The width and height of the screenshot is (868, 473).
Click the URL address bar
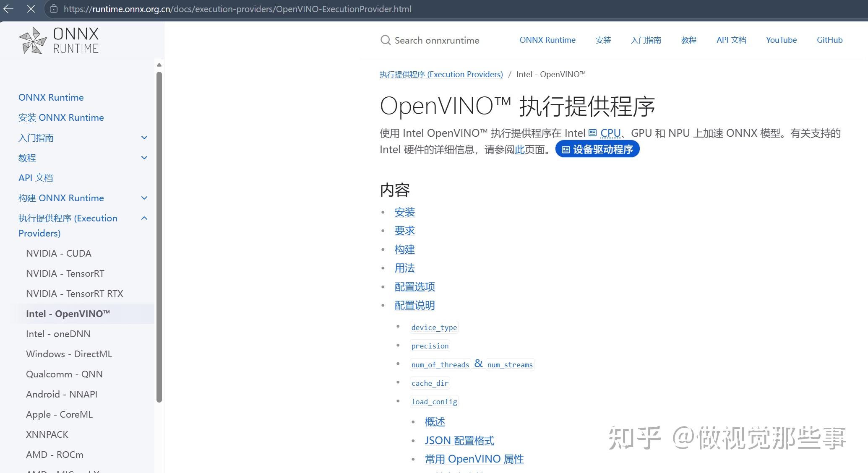(x=237, y=9)
